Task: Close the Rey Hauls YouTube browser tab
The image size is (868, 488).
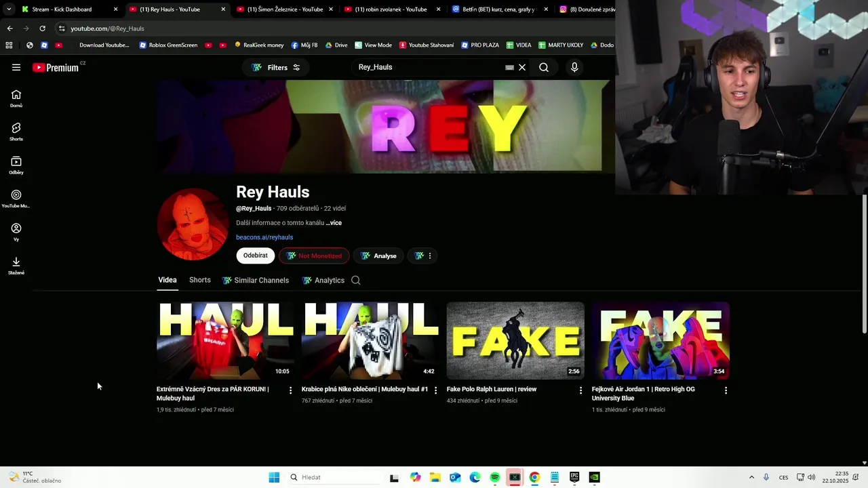Action: [223, 9]
